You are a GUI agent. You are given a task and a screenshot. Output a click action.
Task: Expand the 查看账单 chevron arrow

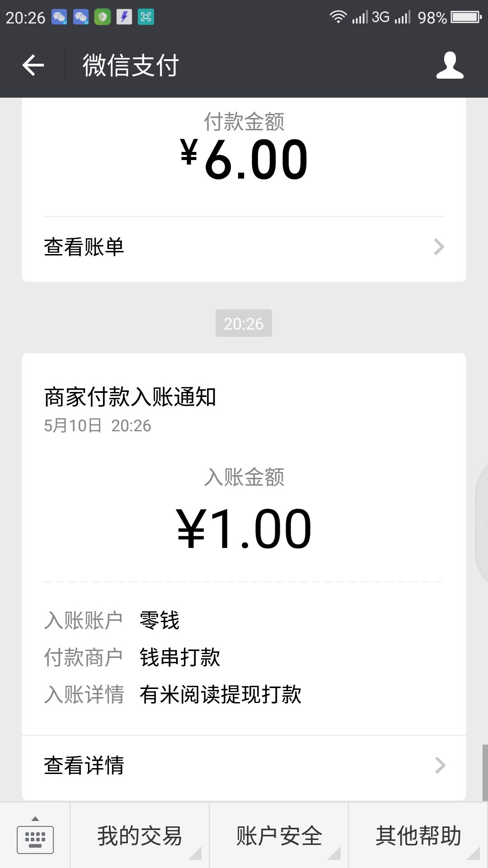(439, 247)
